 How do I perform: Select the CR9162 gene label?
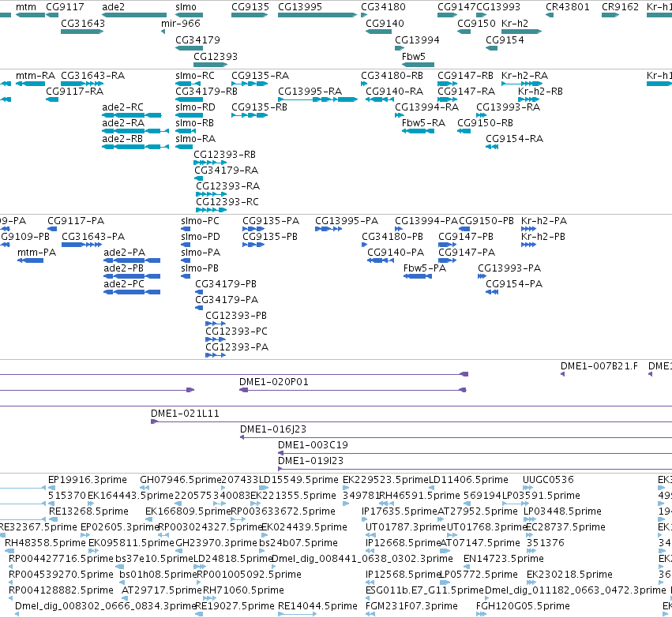[x=620, y=7]
